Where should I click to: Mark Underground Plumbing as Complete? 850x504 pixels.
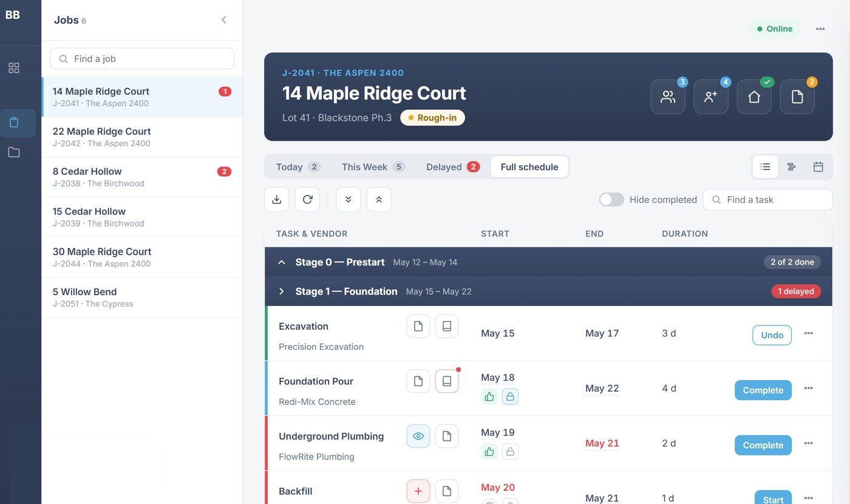763,445
